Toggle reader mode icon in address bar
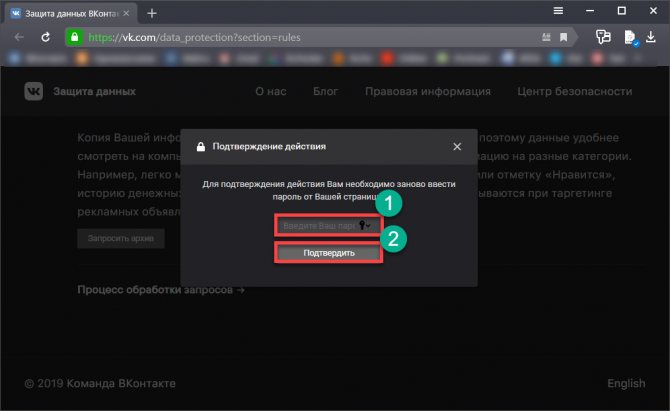 click(x=546, y=38)
